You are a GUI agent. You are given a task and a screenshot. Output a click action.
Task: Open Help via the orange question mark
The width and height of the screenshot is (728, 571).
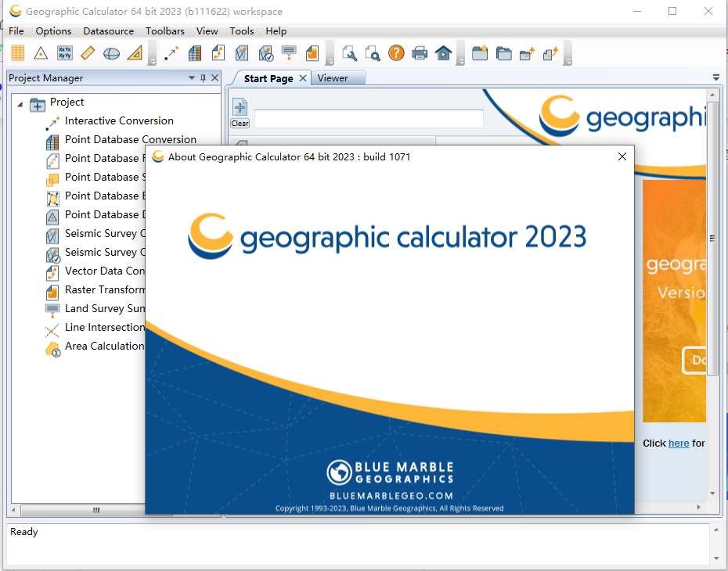(396, 53)
